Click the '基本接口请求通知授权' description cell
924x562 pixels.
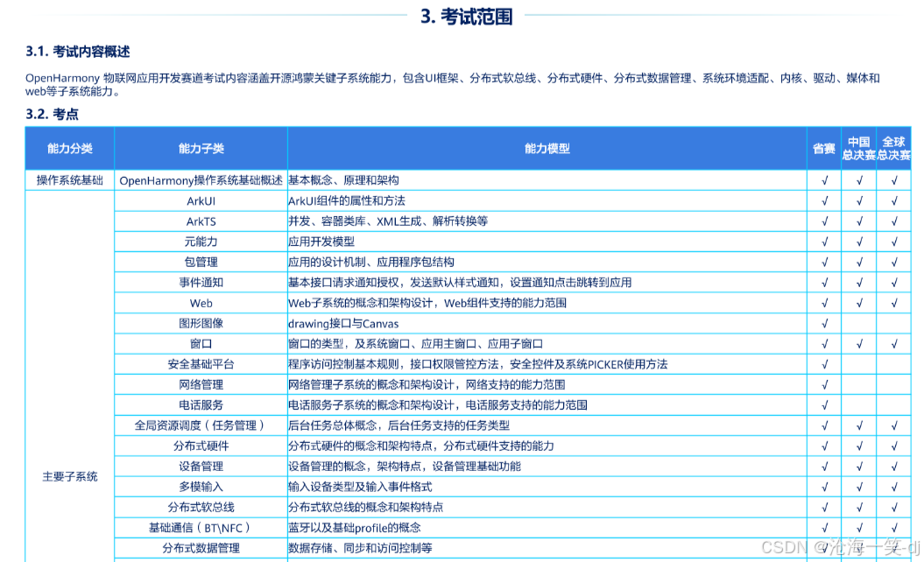547,282
